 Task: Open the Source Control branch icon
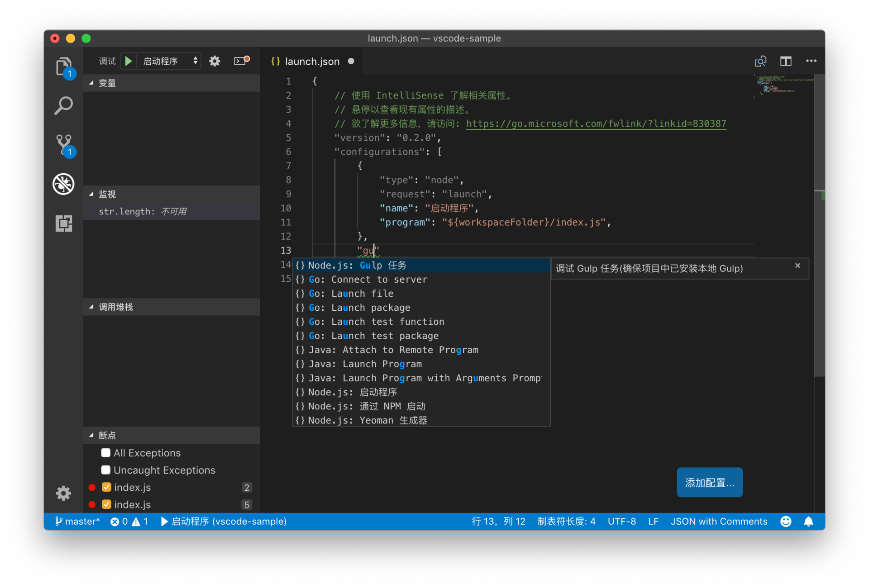click(64, 145)
